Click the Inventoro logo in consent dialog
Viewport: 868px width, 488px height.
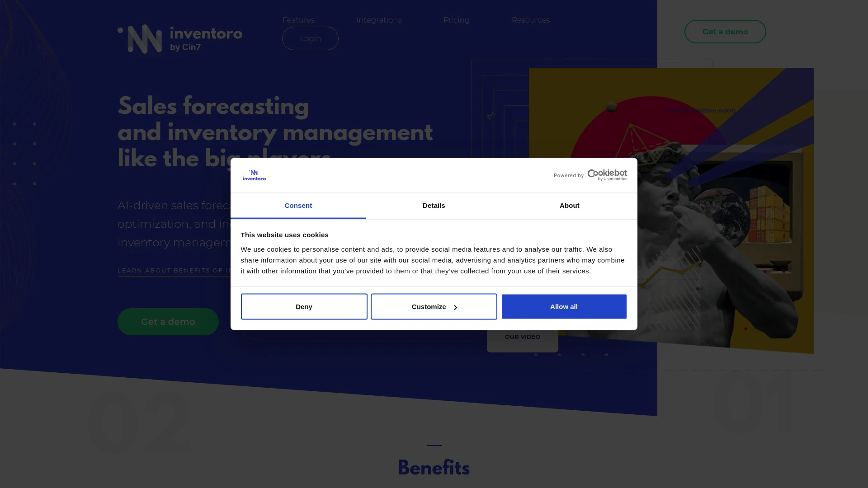point(253,175)
